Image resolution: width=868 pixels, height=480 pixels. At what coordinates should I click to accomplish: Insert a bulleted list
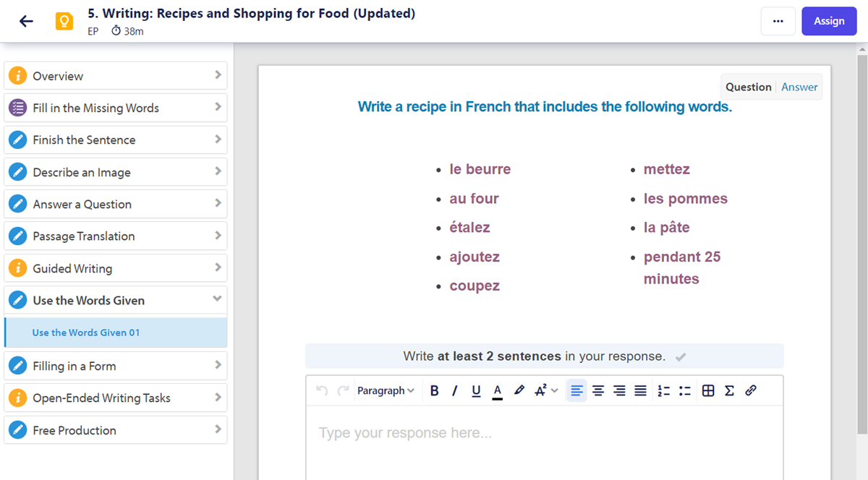[685, 390]
